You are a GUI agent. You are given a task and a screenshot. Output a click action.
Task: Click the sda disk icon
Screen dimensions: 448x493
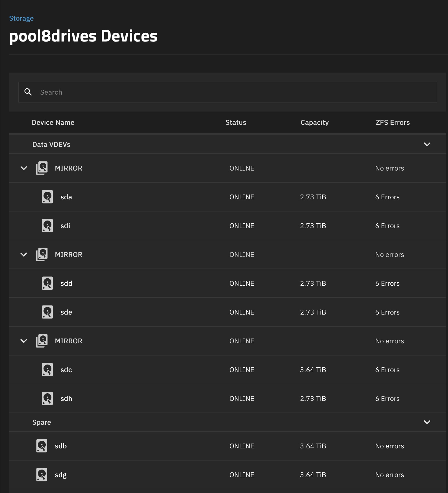(47, 197)
